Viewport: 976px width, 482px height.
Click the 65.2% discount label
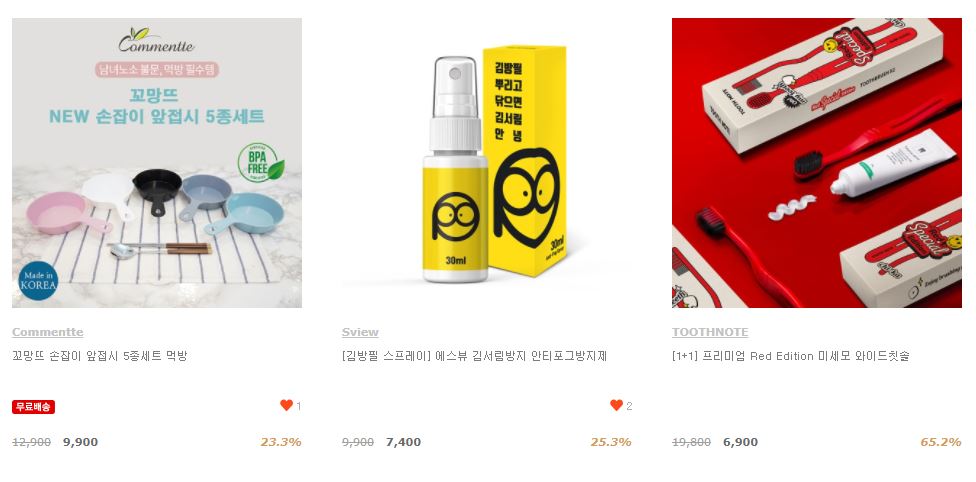tap(941, 442)
